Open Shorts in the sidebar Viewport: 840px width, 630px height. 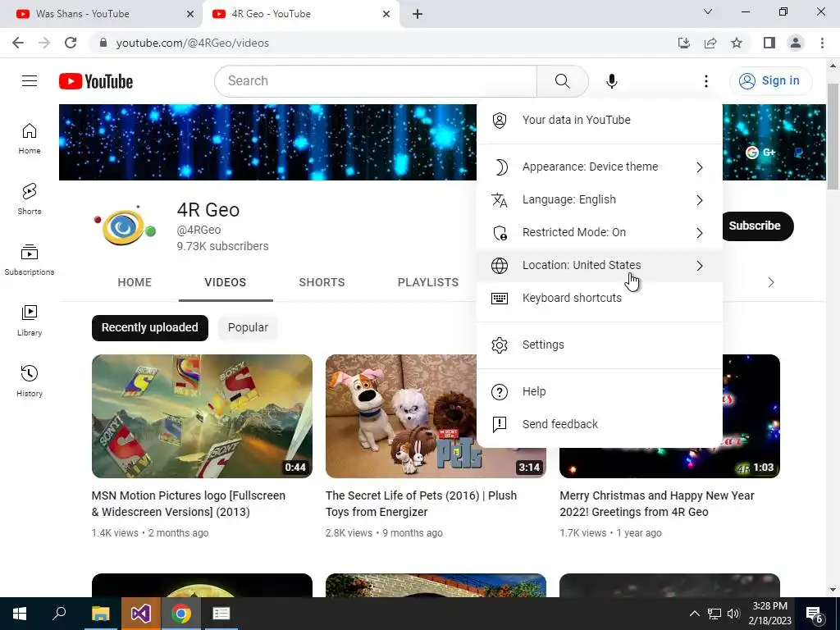[30, 199]
